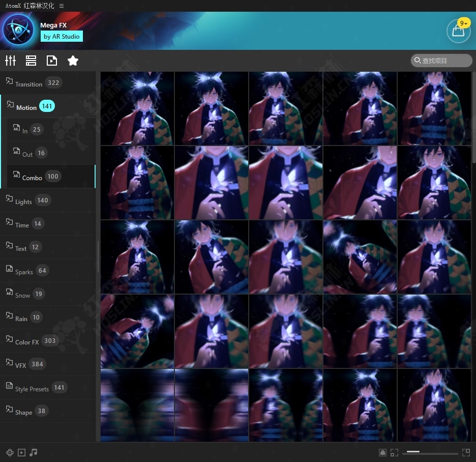Click the small thumbnail size icon
The height and width of the screenshot is (462, 476).
(394, 452)
